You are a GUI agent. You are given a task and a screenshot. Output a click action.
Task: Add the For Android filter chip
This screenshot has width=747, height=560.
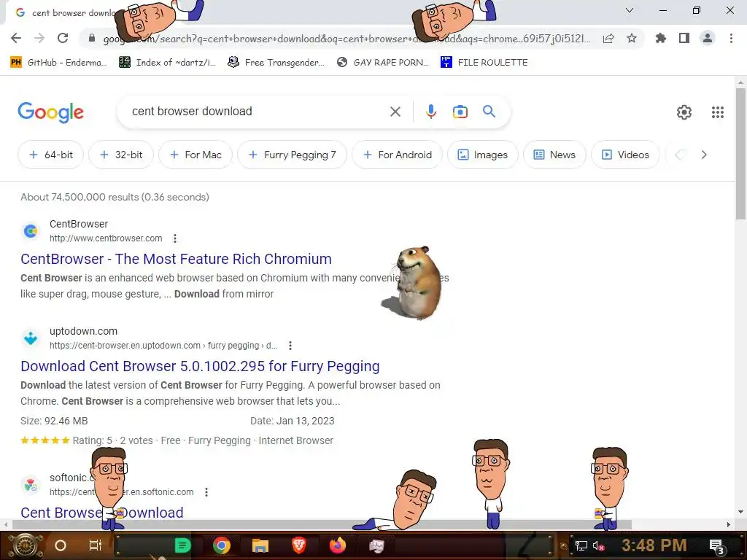(x=397, y=155)
